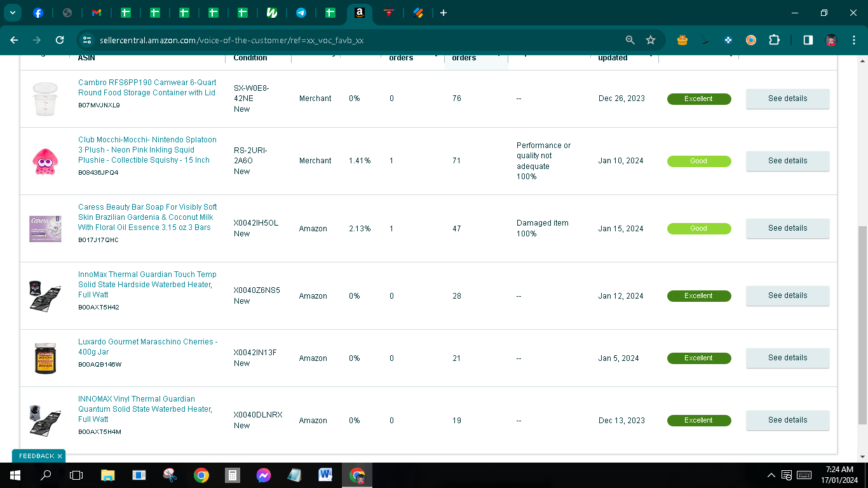Select the Amazon Seller Central tab
This screenshot has width=868, height=488.
click(360, 13)
